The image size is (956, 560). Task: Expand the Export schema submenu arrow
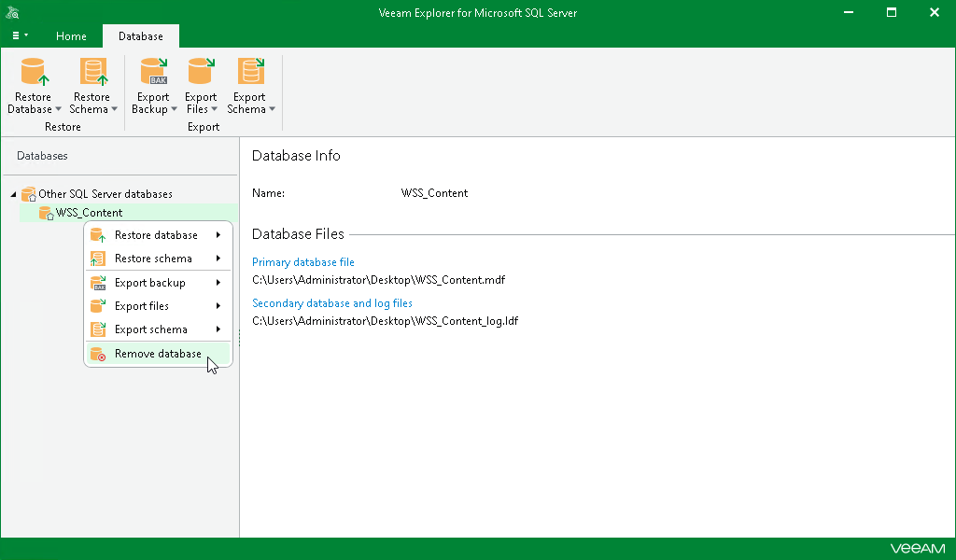(x=218, y=329)
